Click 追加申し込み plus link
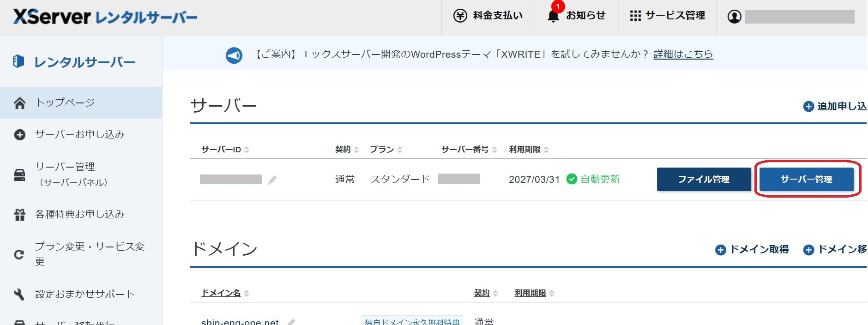 click(x=835, y=106)
